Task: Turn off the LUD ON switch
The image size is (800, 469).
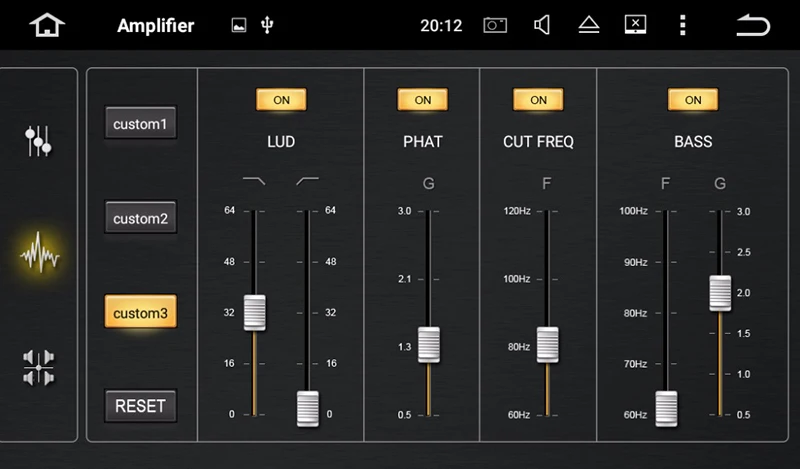Action: (281, 100)
